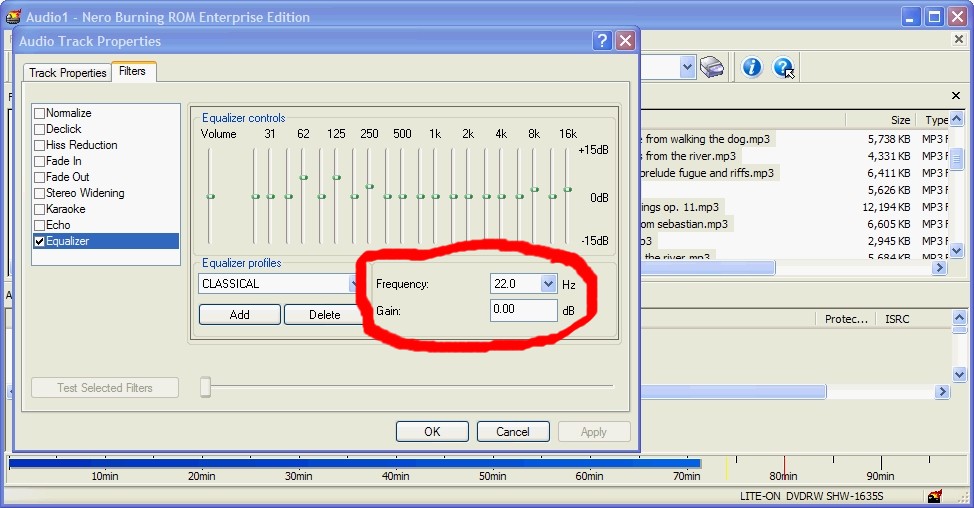Confirm with the OK button
Viewport: 974px width, 508px height.
pyautogui.click(x=432, y=432)
